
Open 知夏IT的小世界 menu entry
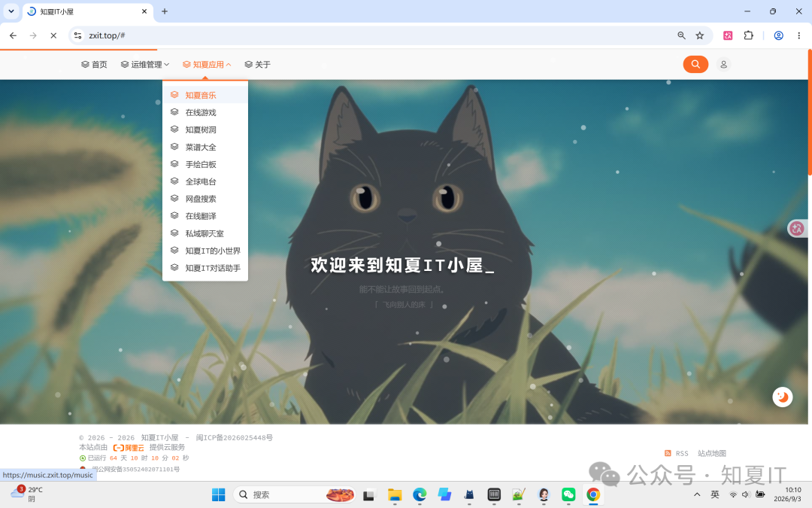pos(205,251)
